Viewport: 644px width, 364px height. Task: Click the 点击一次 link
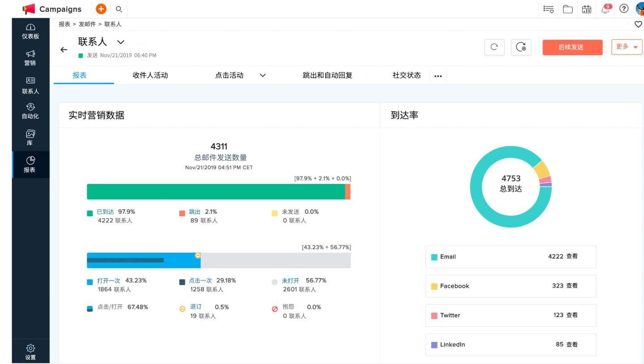[200, 280]
